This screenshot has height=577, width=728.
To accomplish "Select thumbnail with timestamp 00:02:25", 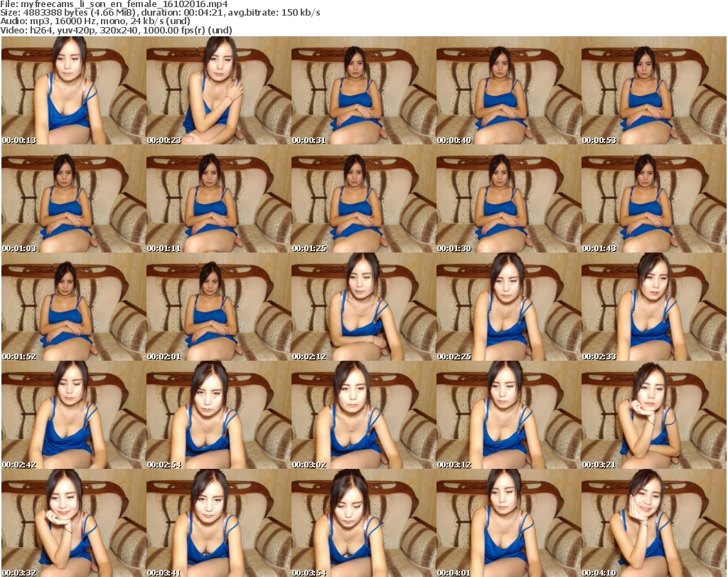I will (508, 307).
